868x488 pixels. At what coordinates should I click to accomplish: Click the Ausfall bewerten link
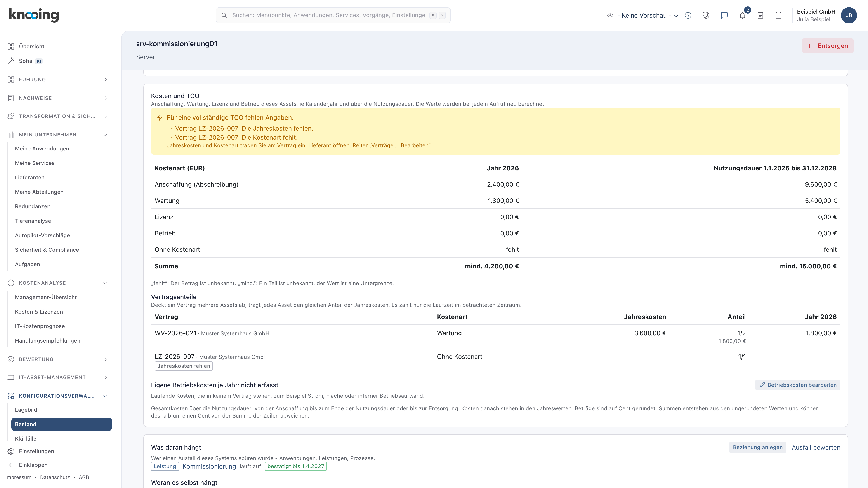point(816,447)
